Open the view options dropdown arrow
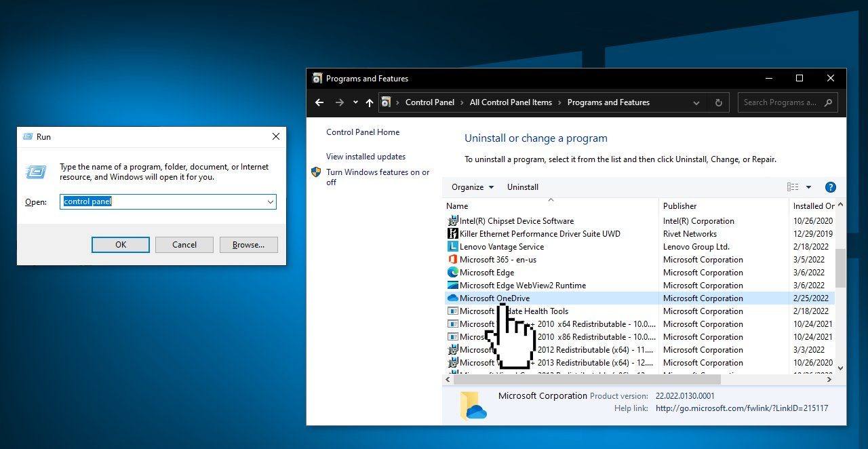The width and height of the screenshot is (868, 449). pos(808,187)
